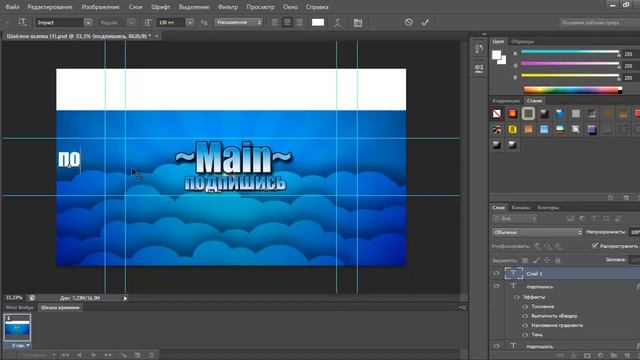This screenshot has height=360, width=640.
Task: Open the collapsed panel icon below History
Action: (x=479, y=68)
